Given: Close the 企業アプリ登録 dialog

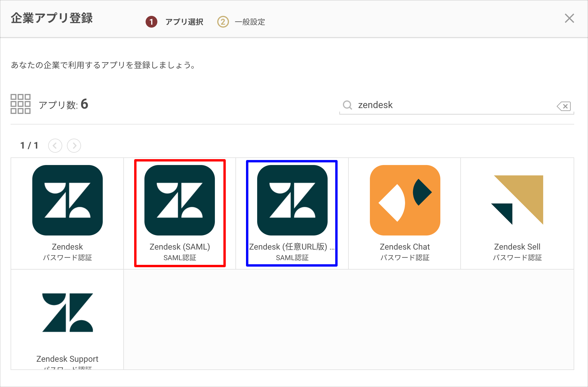Looking at the screenshot, I should [x=570, y=18].
